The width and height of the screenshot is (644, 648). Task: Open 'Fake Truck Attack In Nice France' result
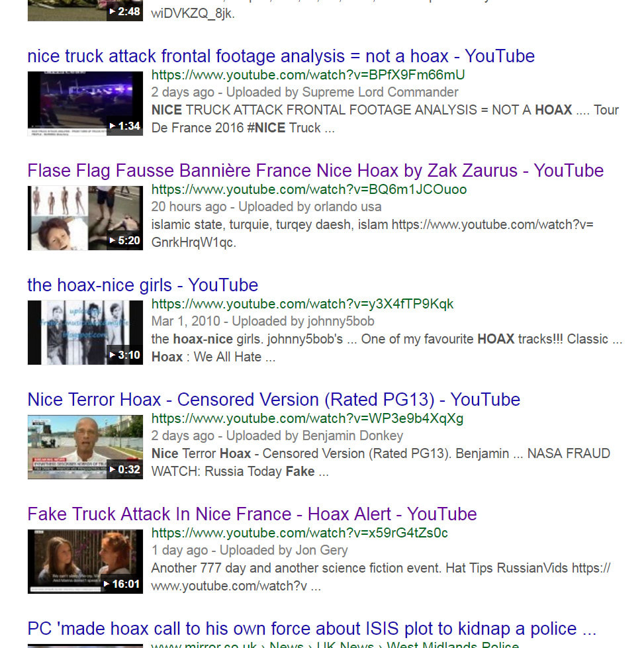tap(252, 514)
